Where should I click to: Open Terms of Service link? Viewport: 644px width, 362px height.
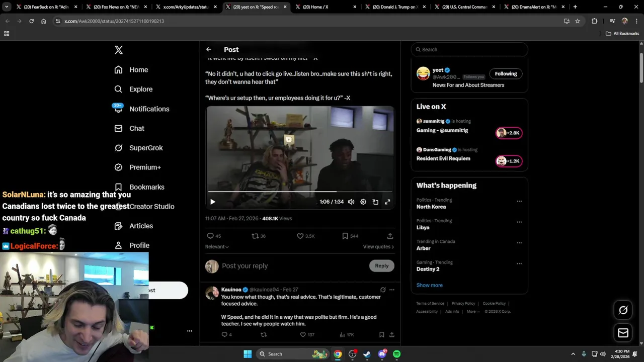430,304
